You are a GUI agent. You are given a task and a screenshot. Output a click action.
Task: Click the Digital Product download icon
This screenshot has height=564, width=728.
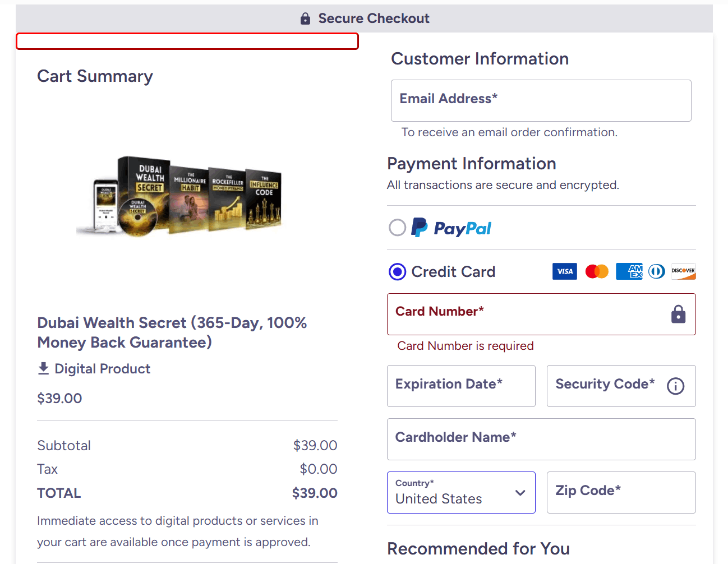coord(43,368)
